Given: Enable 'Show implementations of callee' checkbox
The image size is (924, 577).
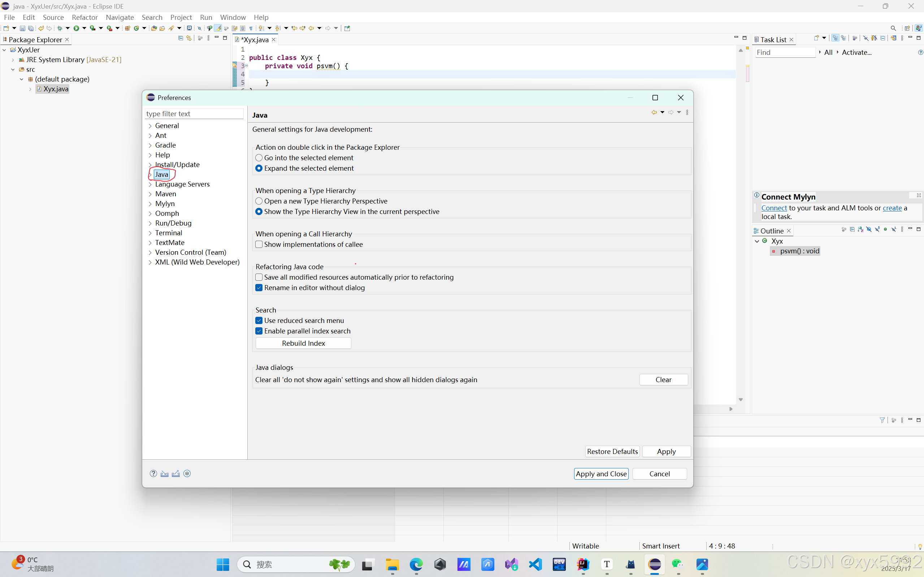Looking at the screenshot, I should coord(259,244).
